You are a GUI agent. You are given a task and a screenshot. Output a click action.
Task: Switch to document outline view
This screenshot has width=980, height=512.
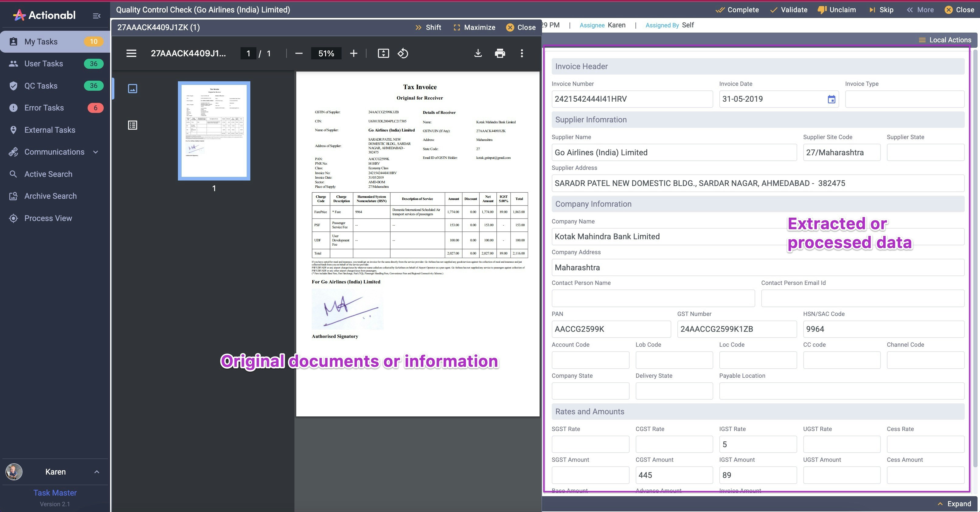(132, 125)
